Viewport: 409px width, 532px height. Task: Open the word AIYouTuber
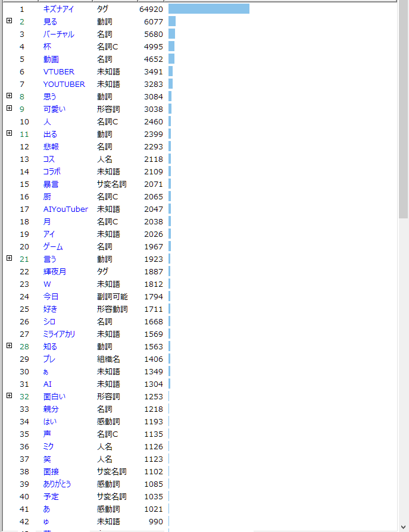(x=65, y=209)
